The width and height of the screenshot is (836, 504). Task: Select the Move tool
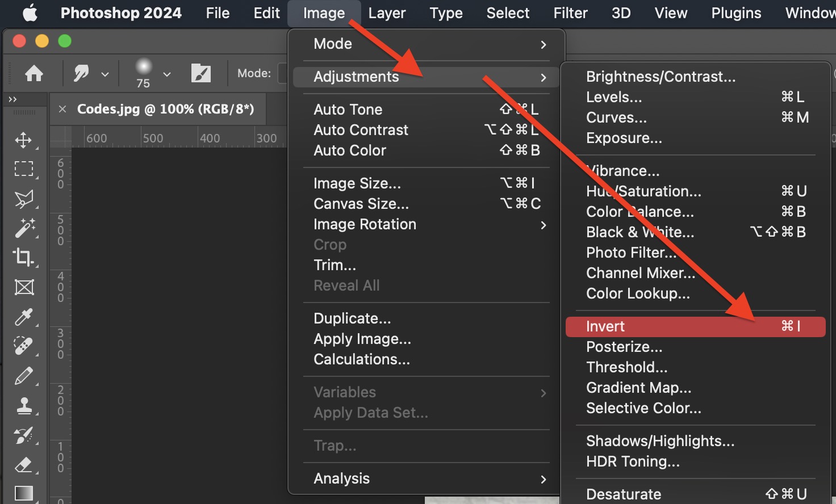[23, 140]
